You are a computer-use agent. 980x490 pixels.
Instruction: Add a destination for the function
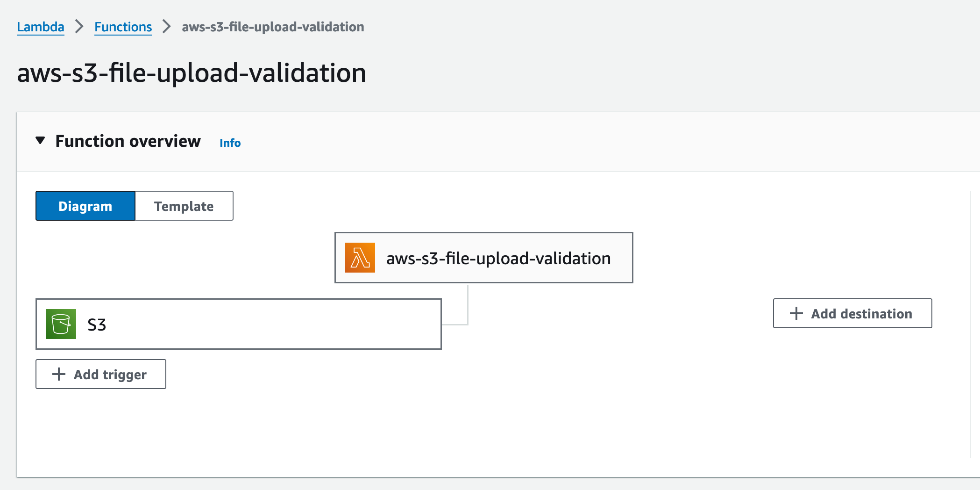coord(852,313)
